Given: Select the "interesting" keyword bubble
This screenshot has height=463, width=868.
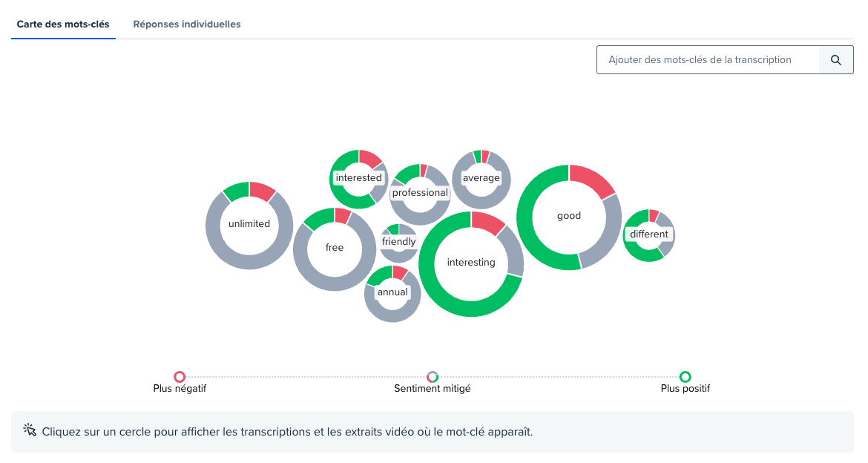Looking at the screenshot, I should pos(471,263).
